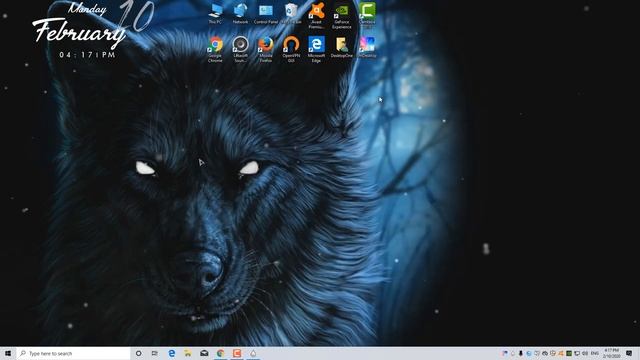Image resolution: width=640 pixels, height=360 pixels.
Task: Select the colorful desktop shortcut below Camtasia
Action: click(367, 47)
